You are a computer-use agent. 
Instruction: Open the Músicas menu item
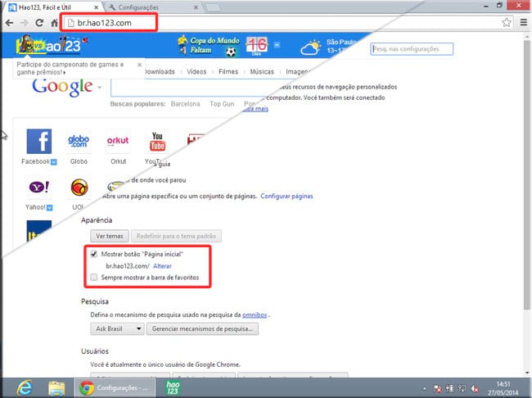point(262,71)
